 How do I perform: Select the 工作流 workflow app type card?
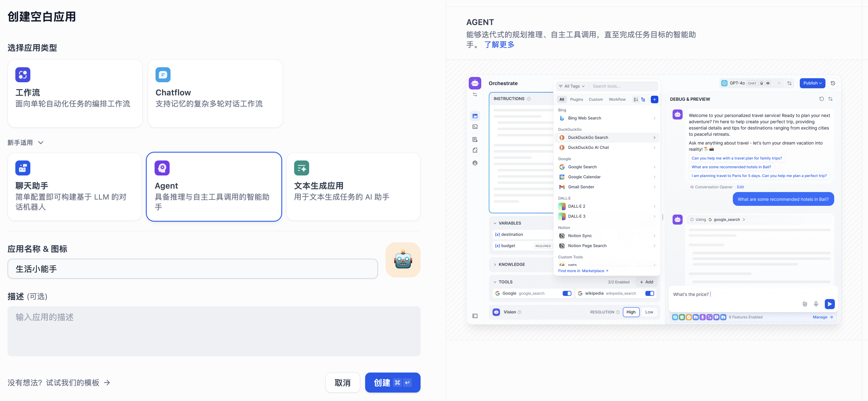75,93
